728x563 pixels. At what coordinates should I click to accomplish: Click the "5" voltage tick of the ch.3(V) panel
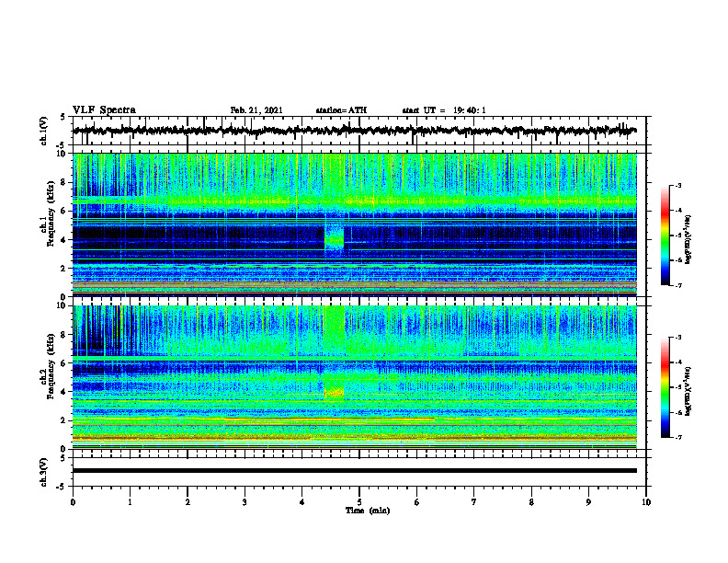tap(63, 458)
